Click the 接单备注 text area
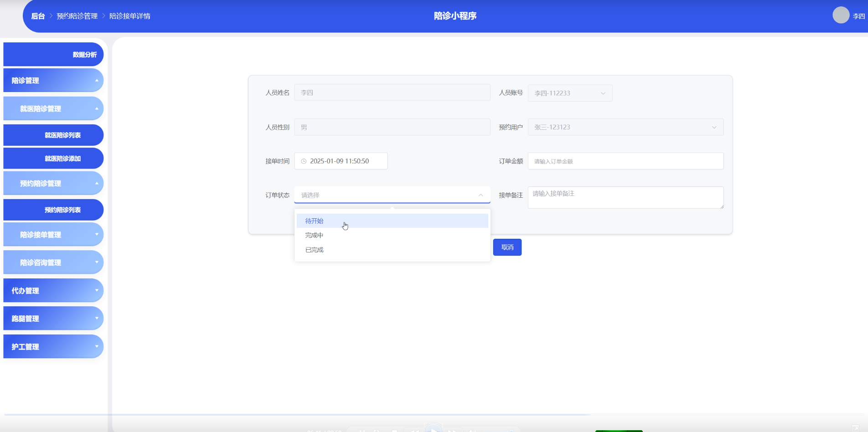Image resolution: width=868 pixels, height=432 pixels. coord(625,198)
